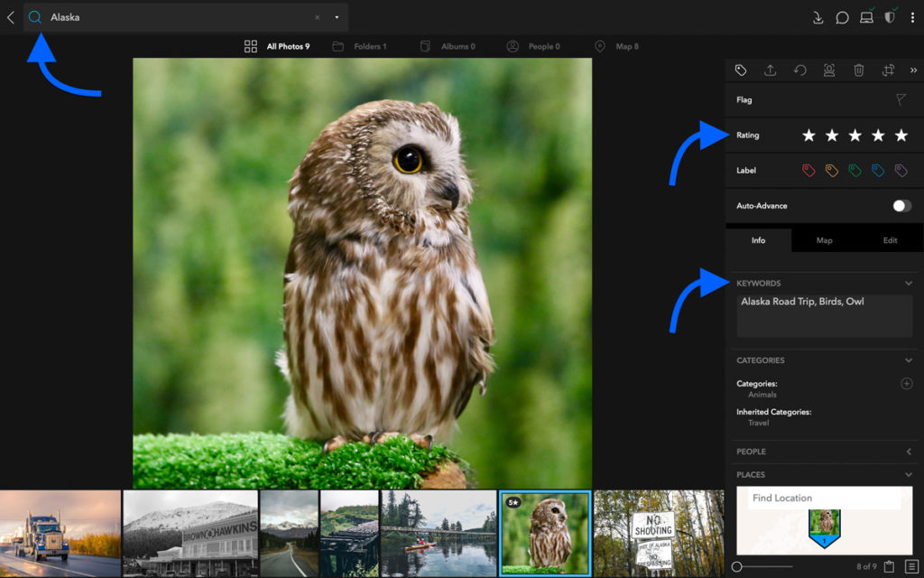Toggle the Flag icon

(901, 99)
